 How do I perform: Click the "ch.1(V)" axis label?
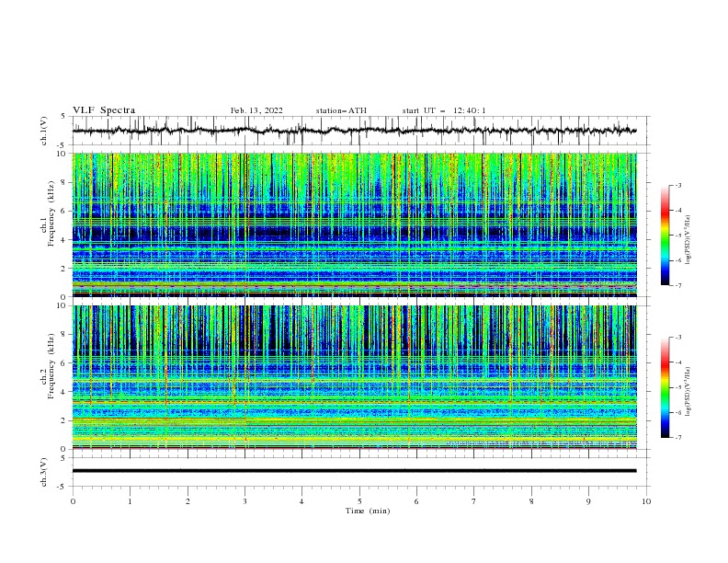point(44,131)
